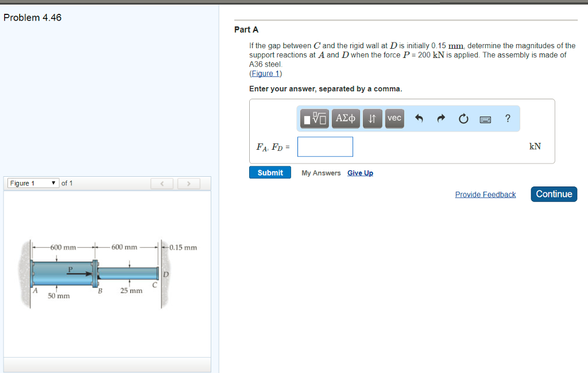Advance with the next figure chevron
Viewport: 588px width, 373px height.
click(x=188, y=184)
